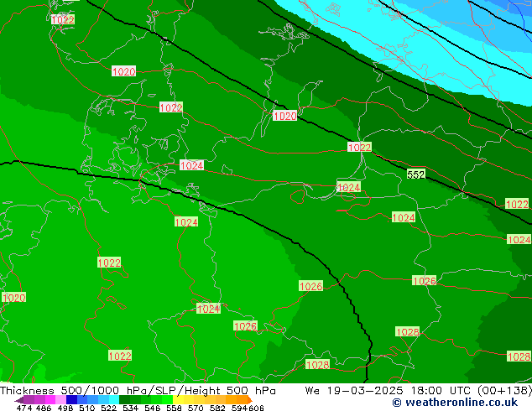Click the 570 legend value
The height and width of the screenshot is (411, 532).
(x=196, y=408)
